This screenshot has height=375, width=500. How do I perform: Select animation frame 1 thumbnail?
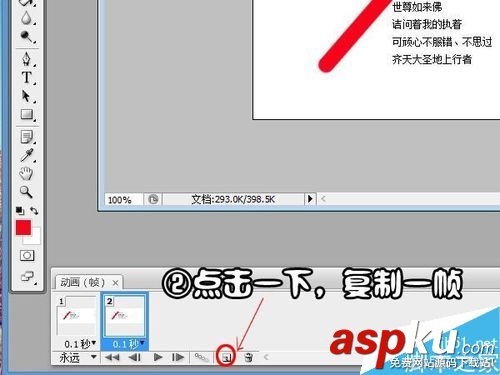(76, 316)
